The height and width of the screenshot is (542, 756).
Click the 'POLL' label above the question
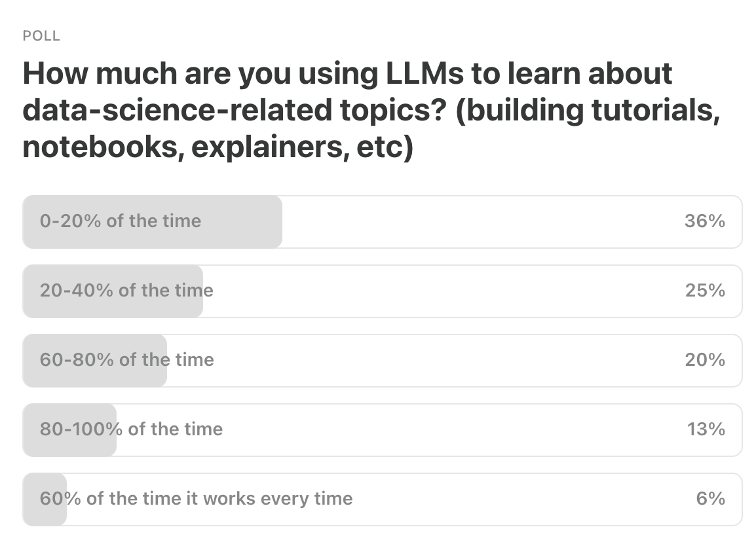click(41, 36)
